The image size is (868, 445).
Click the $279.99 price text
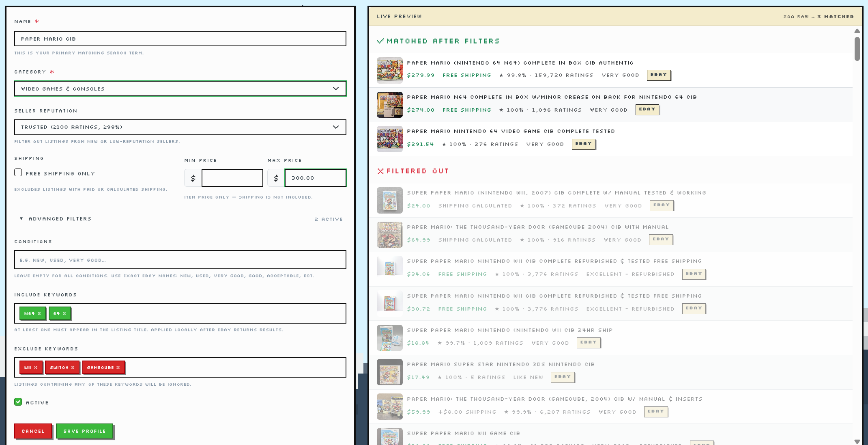pos(421,75)
